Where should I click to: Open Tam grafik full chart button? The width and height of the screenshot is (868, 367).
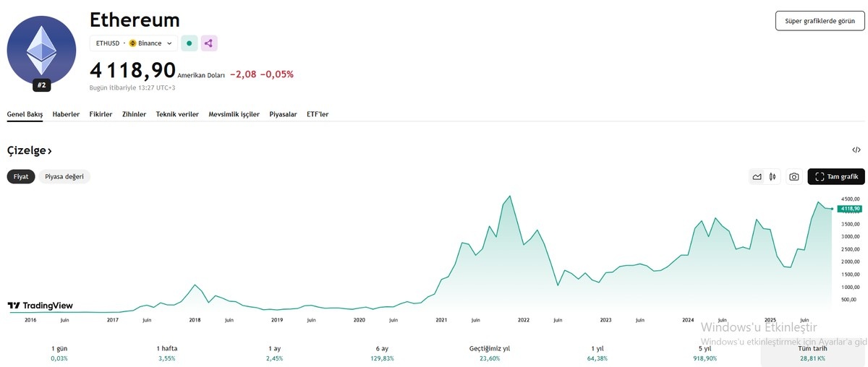(x=836, y=177)
